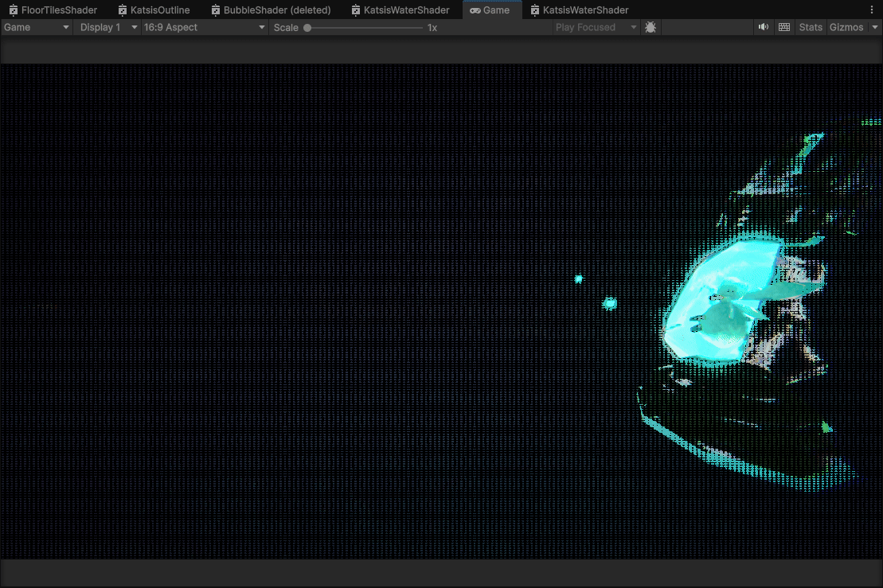
Task: Toggle Gizmos visibility in Game view
Action: coord(846,27)
